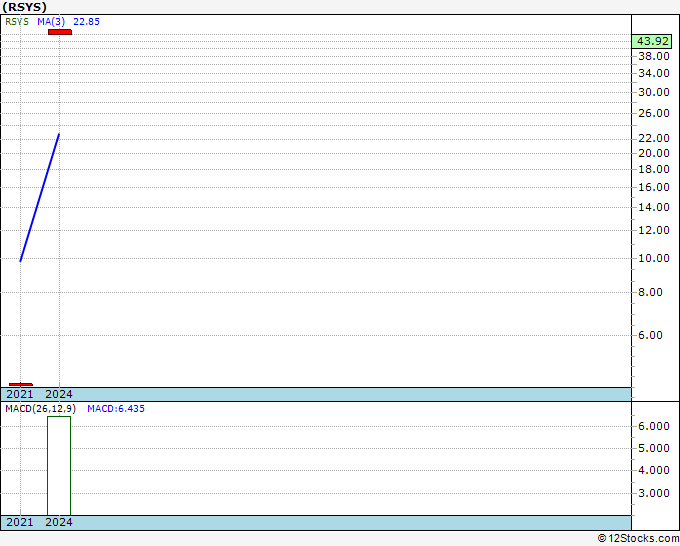Click the 22.00 price axis label

654,138
